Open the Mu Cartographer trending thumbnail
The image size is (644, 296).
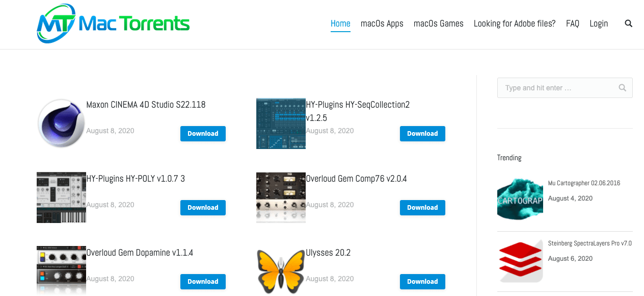520,199
